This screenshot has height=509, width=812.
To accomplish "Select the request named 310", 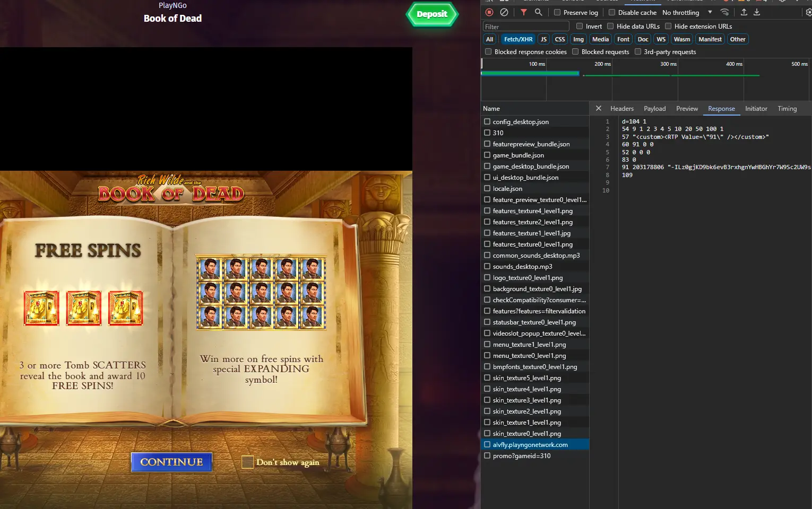I will [535, 133].
